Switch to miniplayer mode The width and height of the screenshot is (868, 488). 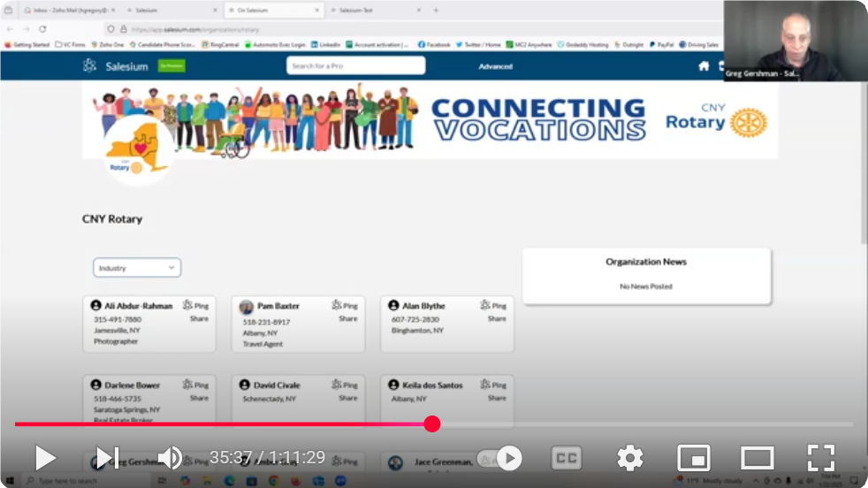click(x=694, y=458)
